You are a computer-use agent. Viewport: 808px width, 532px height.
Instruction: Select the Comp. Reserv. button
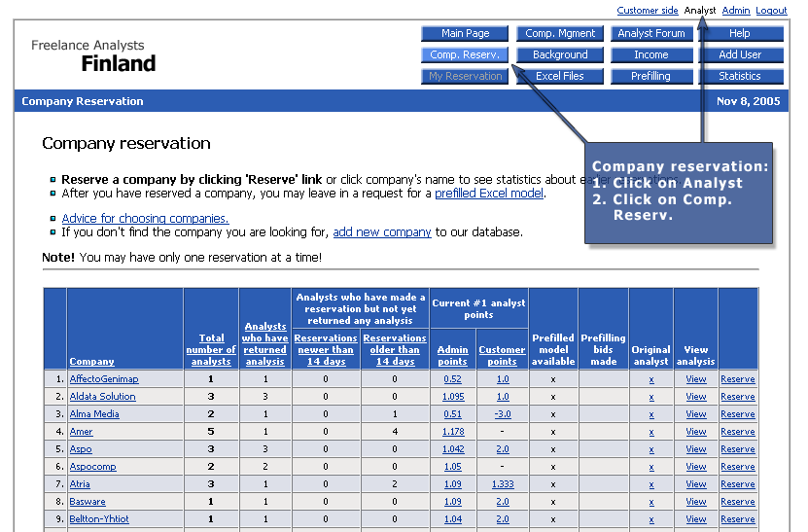(465, 54)
